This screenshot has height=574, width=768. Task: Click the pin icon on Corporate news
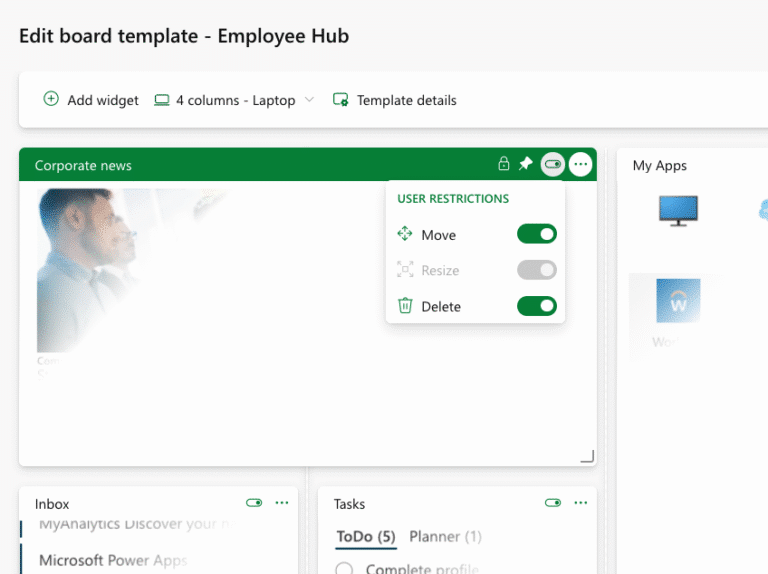pos(526,164)
